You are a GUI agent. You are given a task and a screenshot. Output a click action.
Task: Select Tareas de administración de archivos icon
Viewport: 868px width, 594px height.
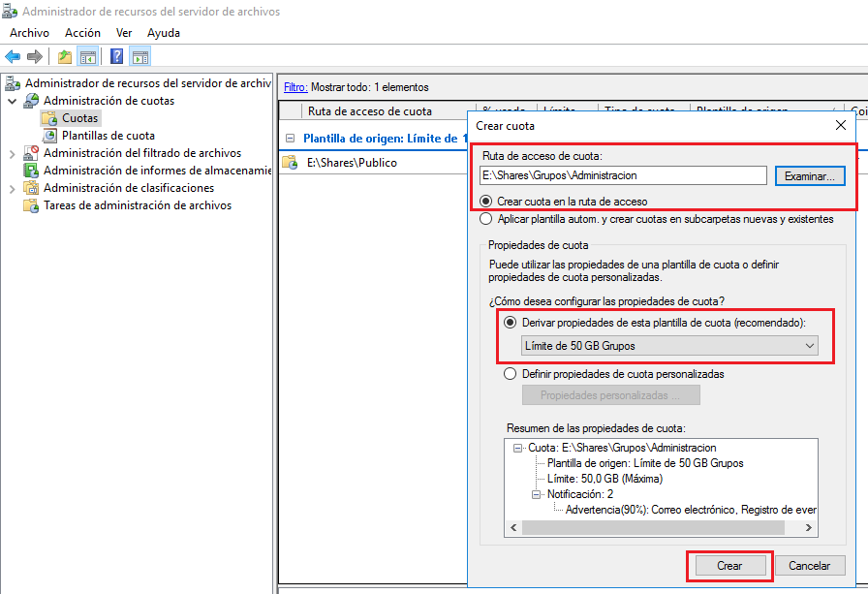pyautogui.click(x=31, y=205)
